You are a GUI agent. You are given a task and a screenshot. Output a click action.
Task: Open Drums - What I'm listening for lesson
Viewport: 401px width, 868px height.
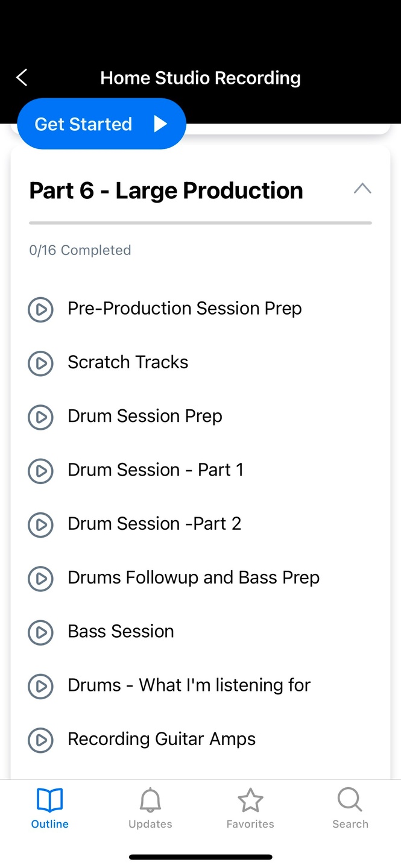pos(189,685)
